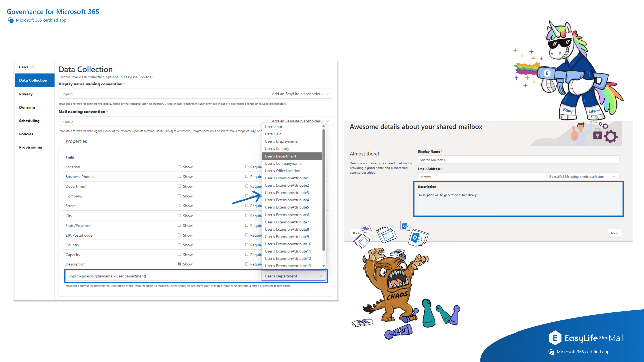Click the EasyLife 365 Mail logo

click(586, 338)
